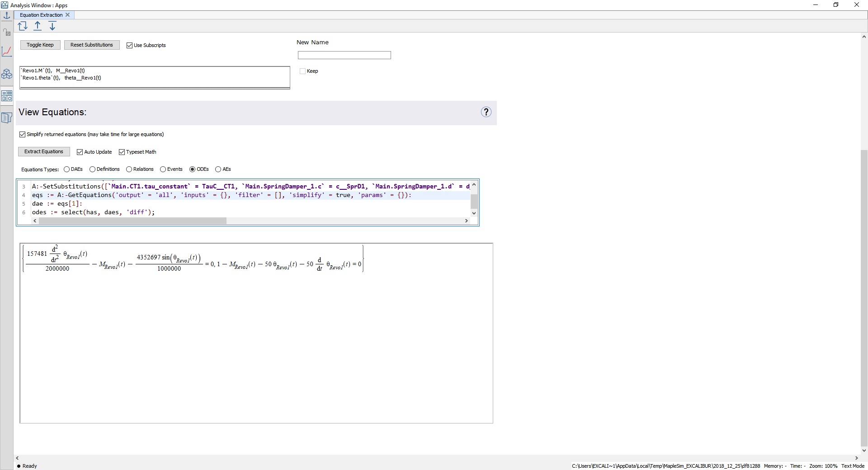Image resolution: width=868 pixels, height=470 pixels.
Task: Open the 3D cubes visualization icon
Action: [7, 74]
